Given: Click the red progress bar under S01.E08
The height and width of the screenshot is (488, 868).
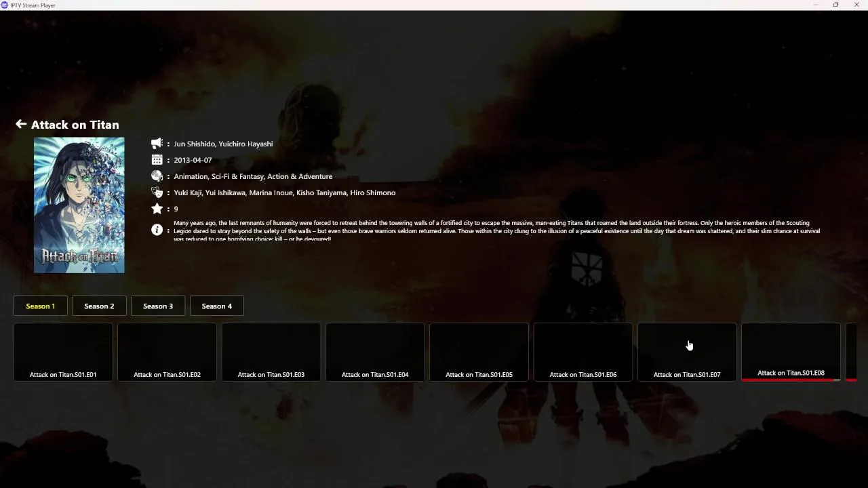Looking at the screenshot, I should point(787,380).
